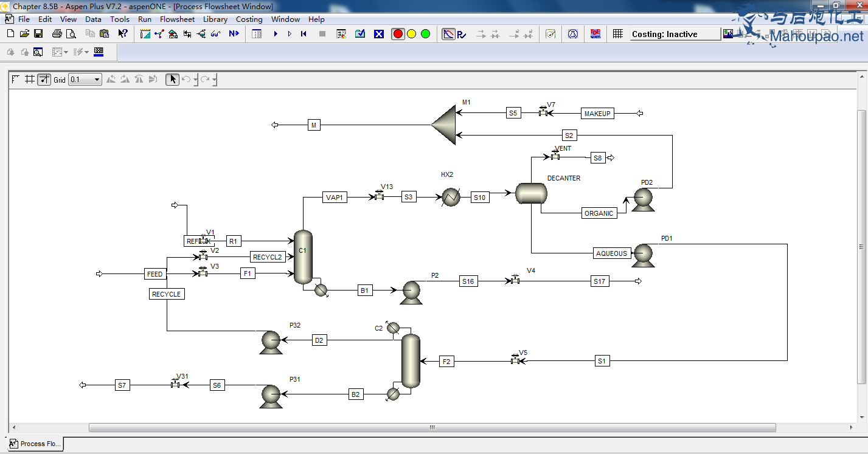Click the ORGANIC stream label
Image resolution: width=868 pixels, height=454 pixels.
click(x=599, y=213)
